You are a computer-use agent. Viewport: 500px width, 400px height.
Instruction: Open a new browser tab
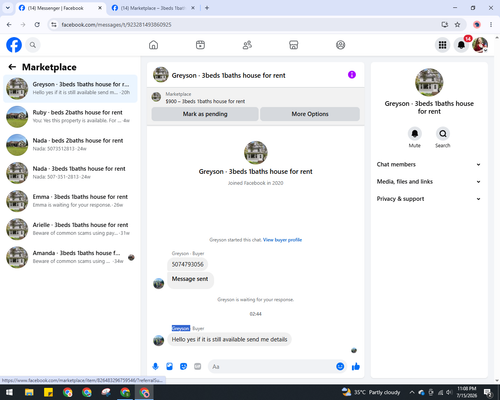click(x=207, y=8)
